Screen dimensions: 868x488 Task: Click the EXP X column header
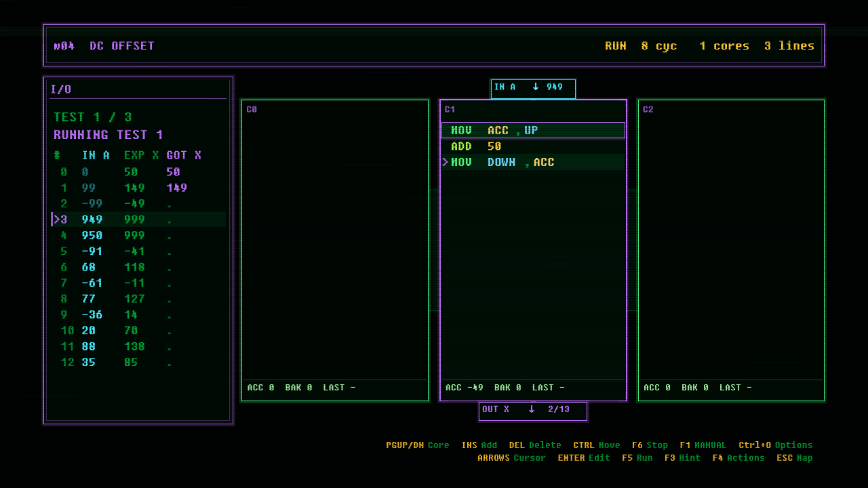coord(141,155)
